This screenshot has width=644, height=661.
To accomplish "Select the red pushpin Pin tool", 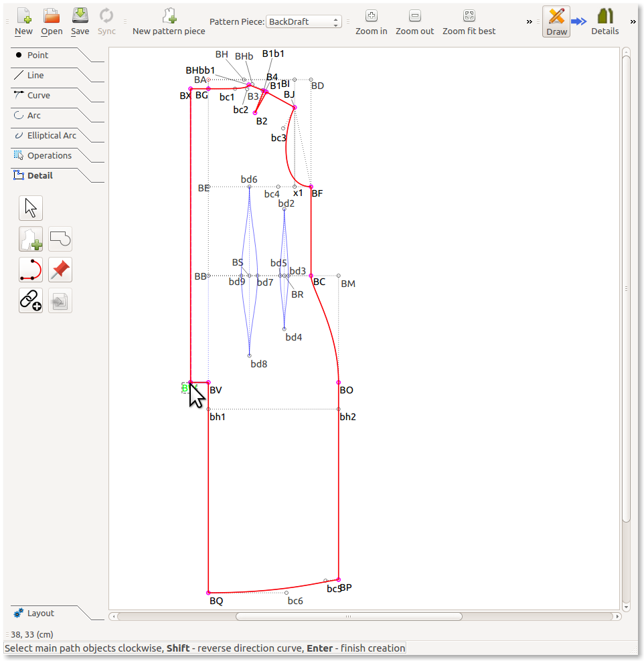I will (x=60, y=270).
